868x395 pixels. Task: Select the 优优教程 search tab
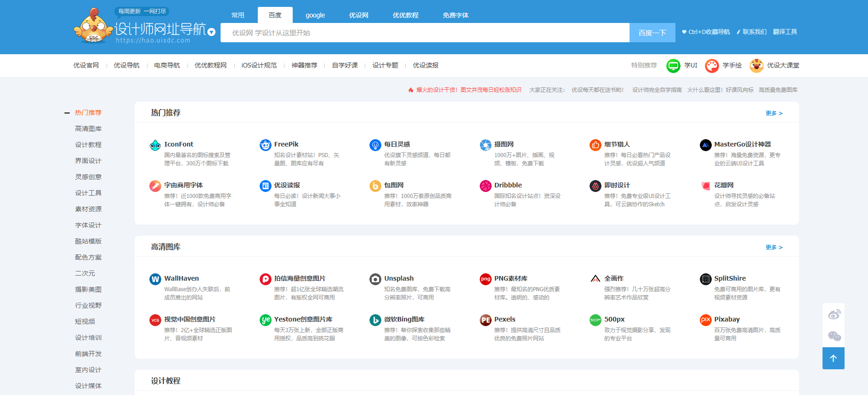406,15
